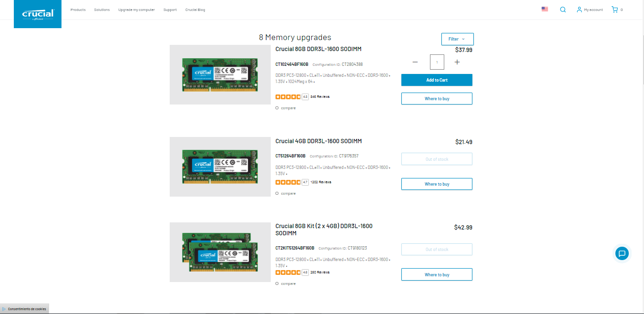Open the Crucial Blog link
The image size is (644, 314).
pos(195,10)
